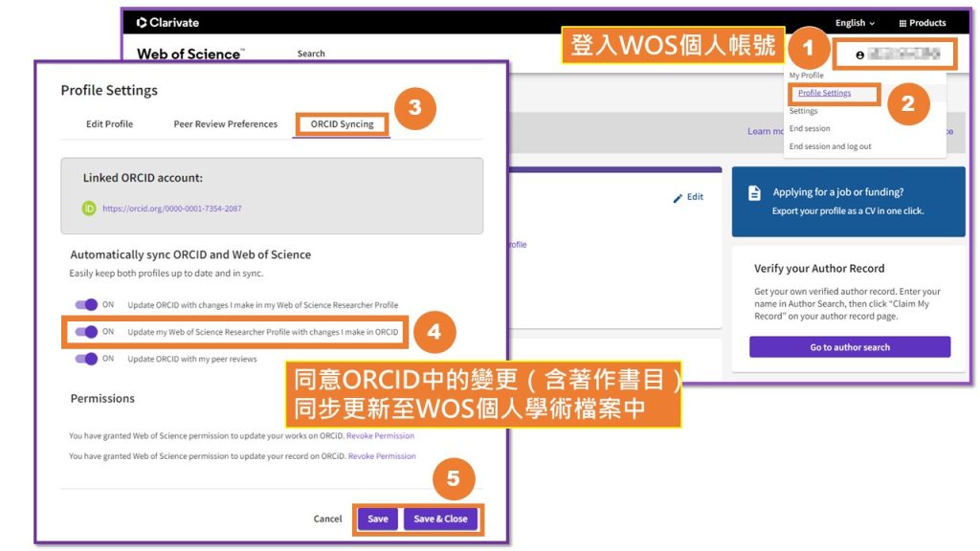
Task: Click Verify your Author Record heading
Action: (819, 269)
